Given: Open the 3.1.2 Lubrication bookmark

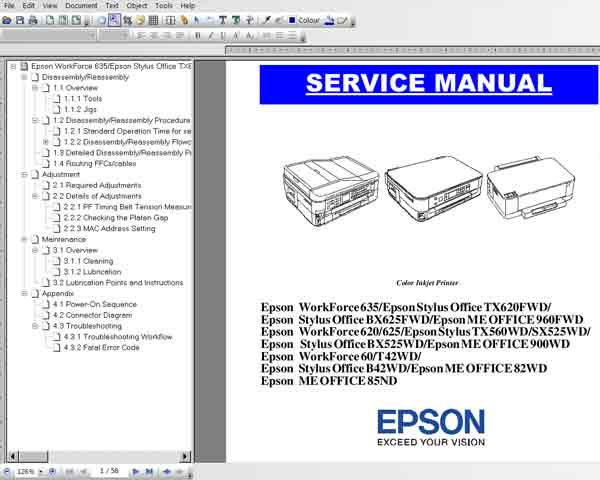Looking at the screenshot, I should coord(92,272).
